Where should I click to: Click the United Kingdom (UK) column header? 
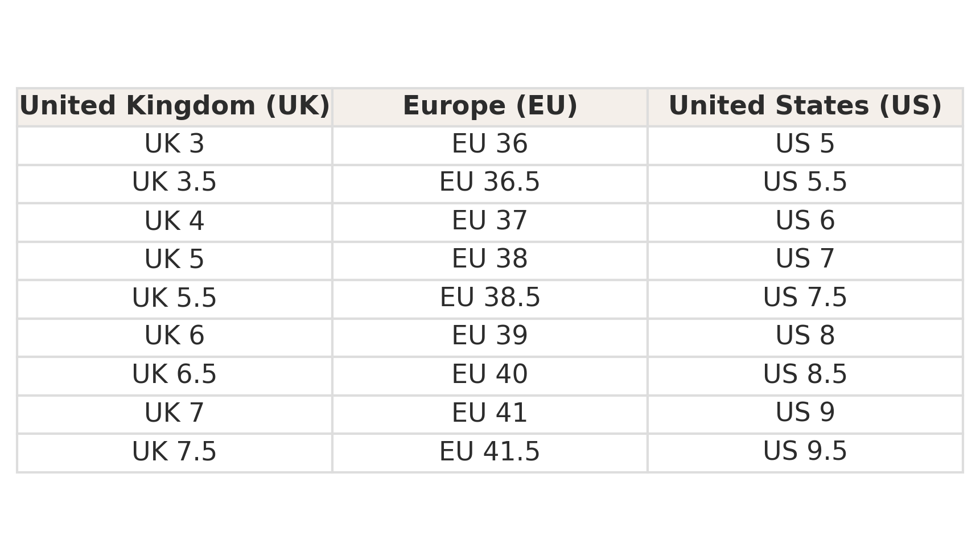coord(175,107)
